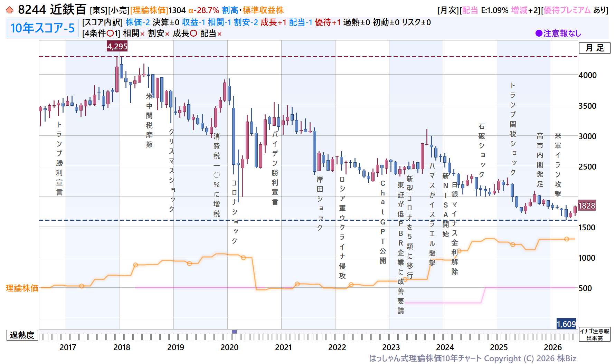Click the [東S] market tag
This screenshot has width=615, height=364.
(x=98, y=10)
